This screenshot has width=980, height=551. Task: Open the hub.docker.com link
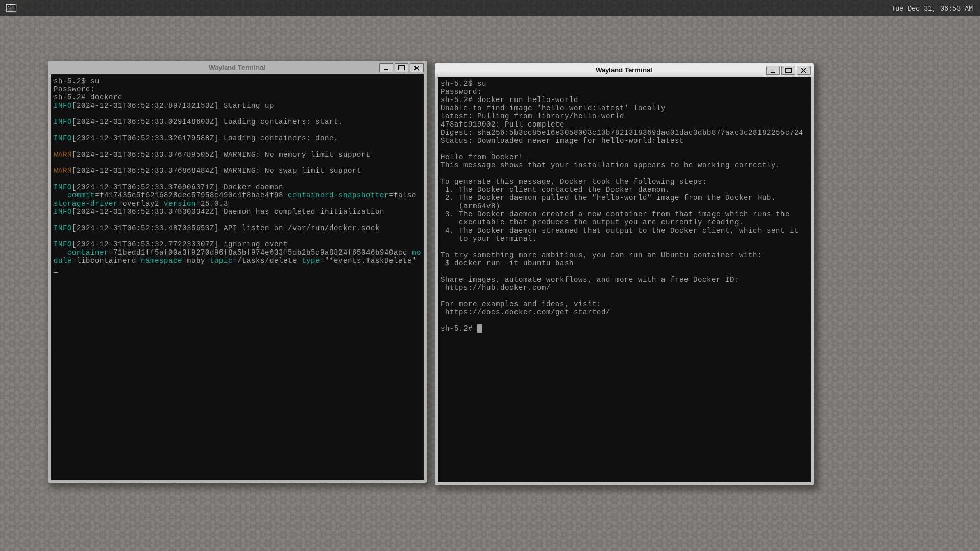498,287
